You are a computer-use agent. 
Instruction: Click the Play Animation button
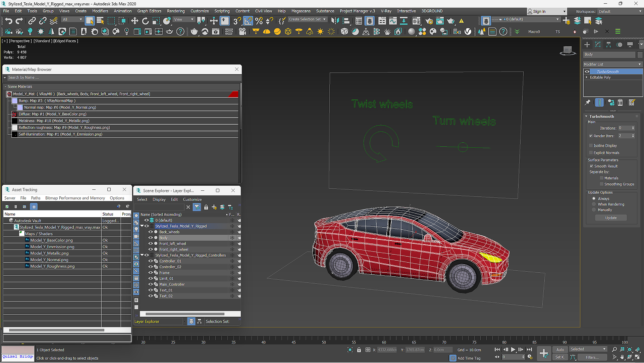tap(513, 350)
